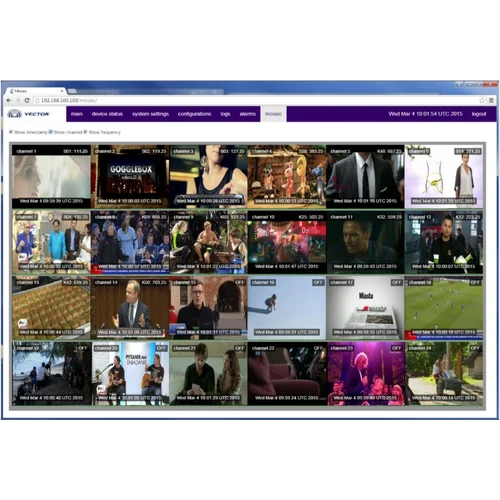Open the logs page
Viewport: 500px width, 500px height.
(x=225, y=114)
